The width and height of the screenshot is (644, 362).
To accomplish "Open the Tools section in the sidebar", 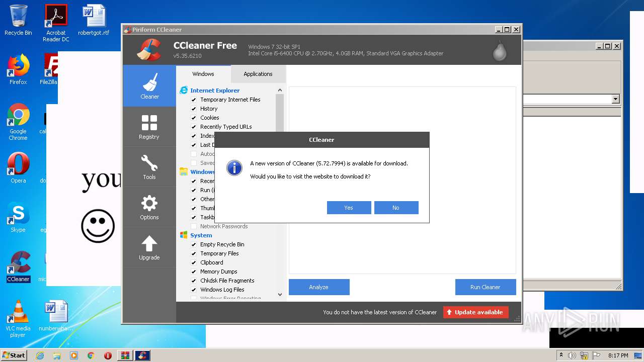I will [149, 167].
